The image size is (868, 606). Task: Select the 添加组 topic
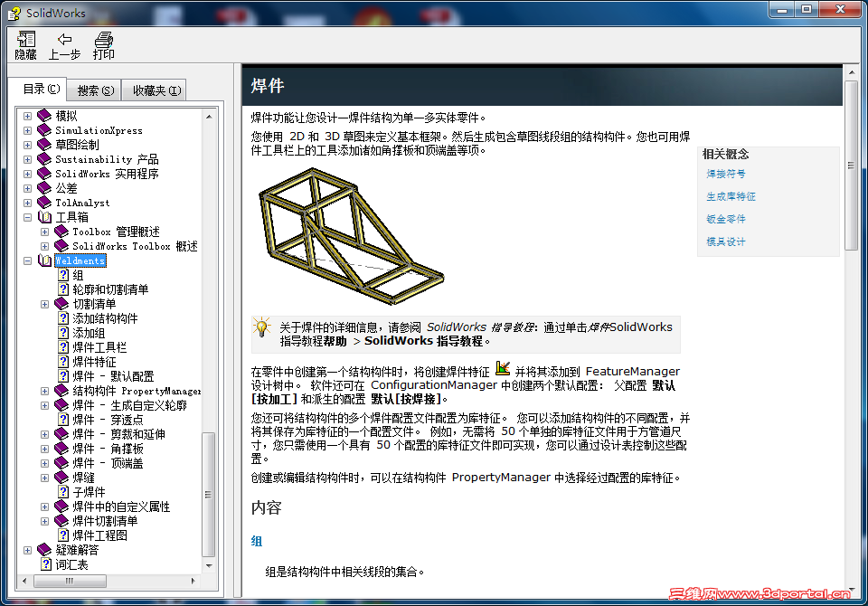(x=89, y=333)
